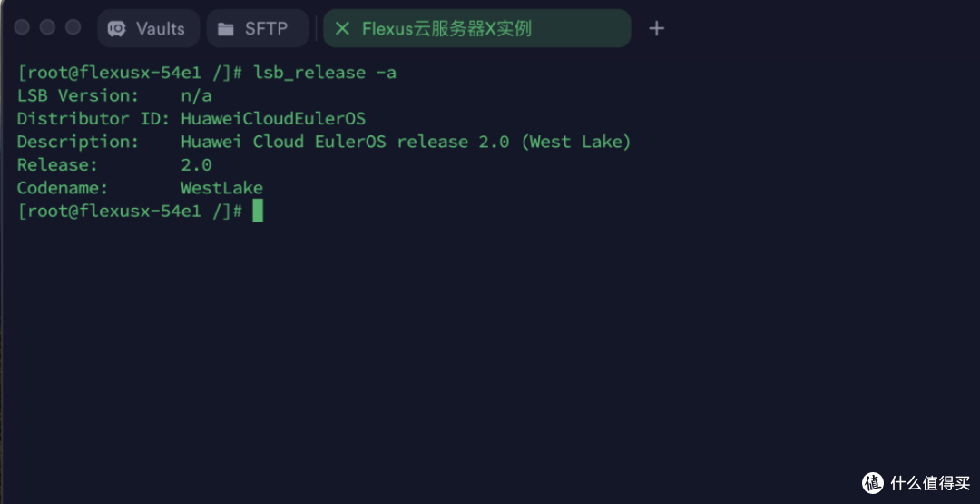Viewport: 980px width, 504px height.
Task: Click the Huawei Cloud EulerOS description line
Action: click(x=406, y=142)
